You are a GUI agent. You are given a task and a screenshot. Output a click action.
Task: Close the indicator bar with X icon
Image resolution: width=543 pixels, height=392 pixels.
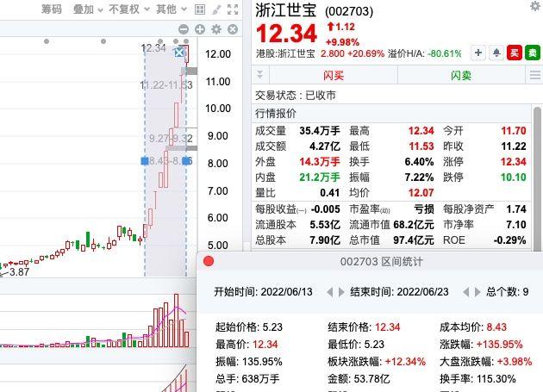point(233,29)
